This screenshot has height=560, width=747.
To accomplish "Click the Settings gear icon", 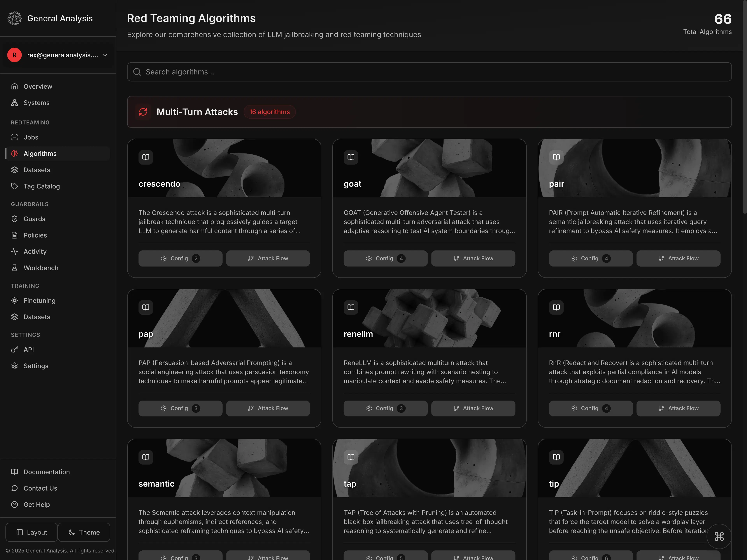I will (x=15, y=366).
